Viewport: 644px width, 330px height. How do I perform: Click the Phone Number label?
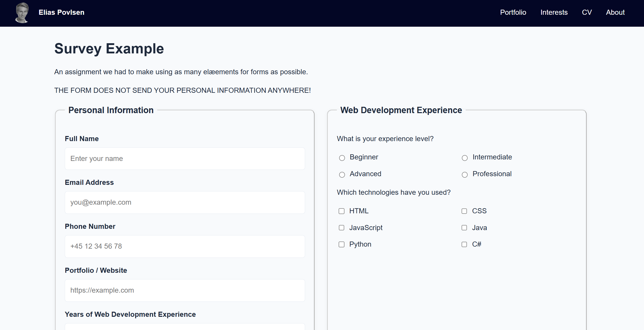pyautogui.click(x=90, y=227)
